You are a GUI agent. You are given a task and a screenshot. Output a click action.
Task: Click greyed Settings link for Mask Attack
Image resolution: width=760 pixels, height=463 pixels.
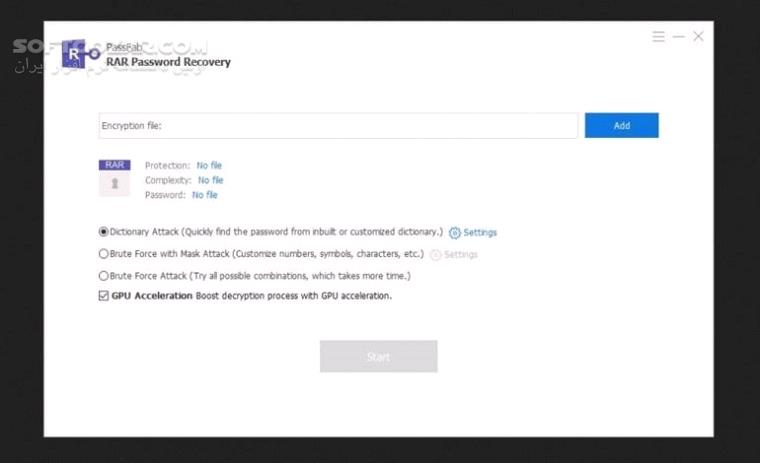pos(460,255)
